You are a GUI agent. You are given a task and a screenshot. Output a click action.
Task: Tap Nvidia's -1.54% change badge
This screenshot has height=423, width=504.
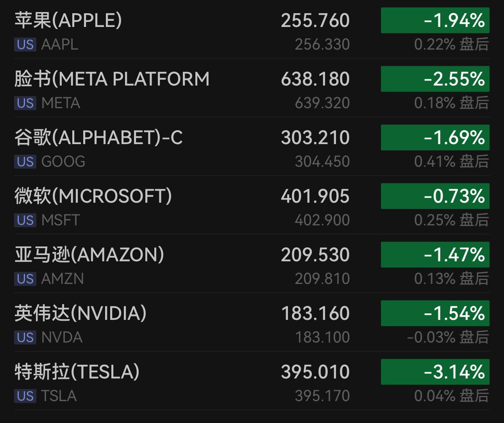(435, 313)
